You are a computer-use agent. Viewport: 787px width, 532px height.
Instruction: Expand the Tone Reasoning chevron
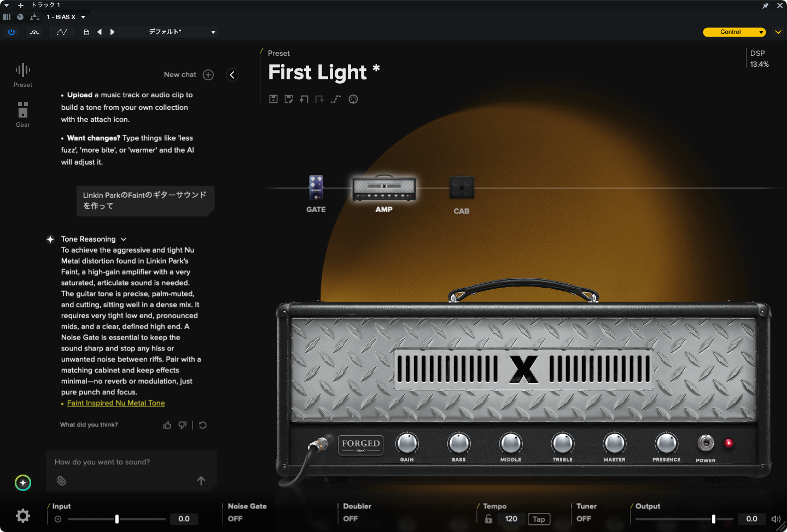coord(124,239)
